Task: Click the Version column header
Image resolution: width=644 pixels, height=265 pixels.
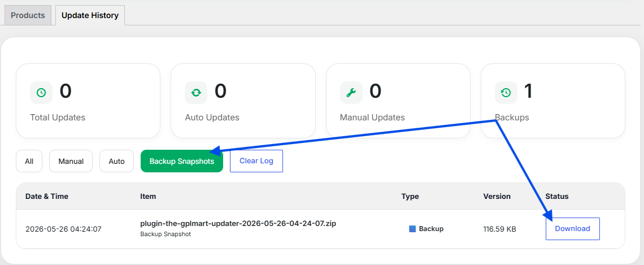Action: click(x=497, y=197)
